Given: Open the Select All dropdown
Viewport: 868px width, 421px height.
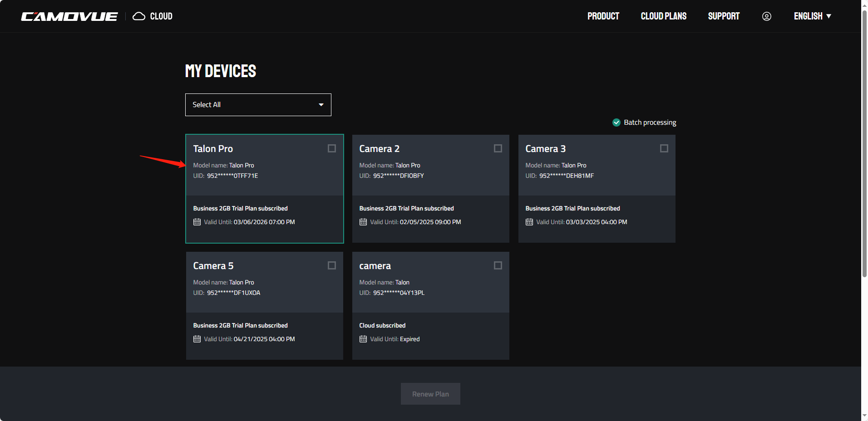Looking at the screenshot, I should click(x=258, y=105).
